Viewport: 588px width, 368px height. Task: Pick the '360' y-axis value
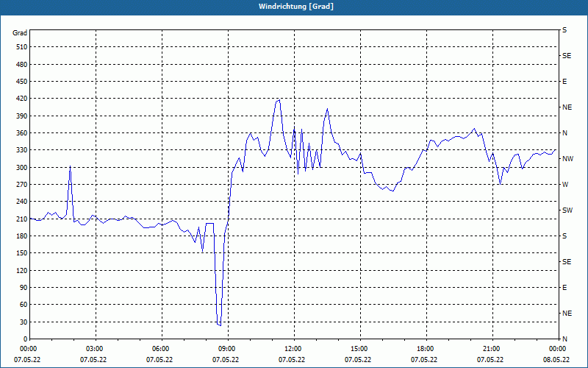(x=22, y=133)
